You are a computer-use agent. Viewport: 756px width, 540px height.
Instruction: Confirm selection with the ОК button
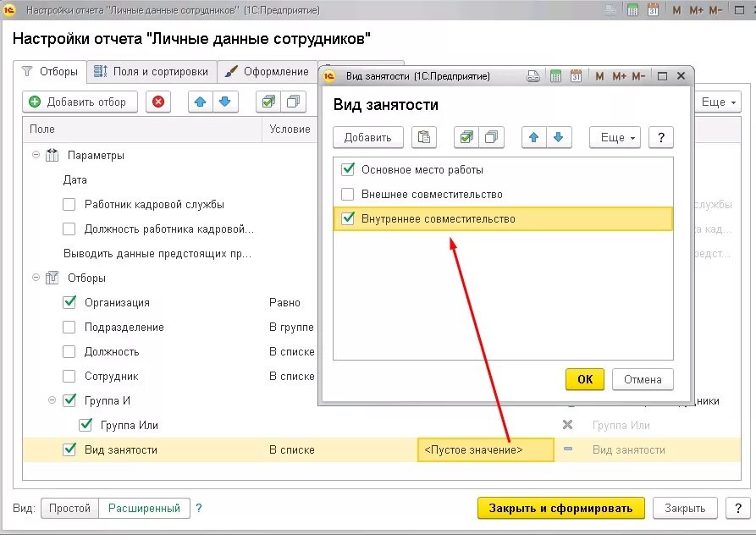pos(584,379)
